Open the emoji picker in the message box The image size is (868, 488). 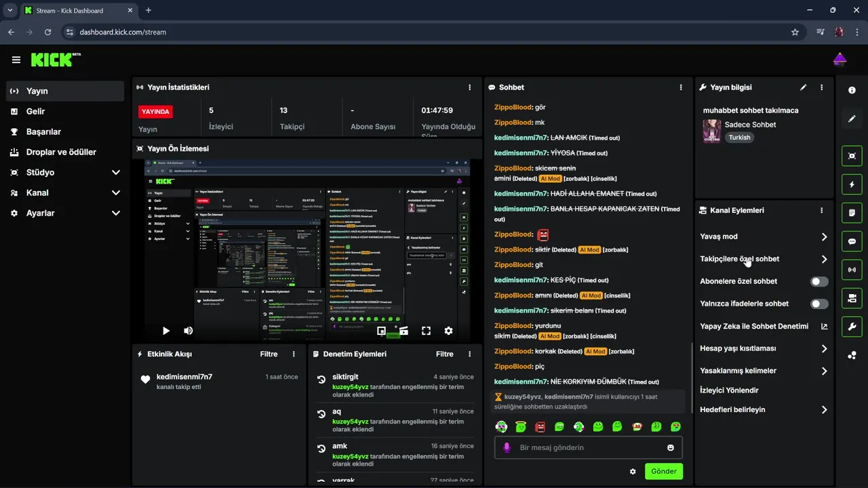tap(671, 447)
